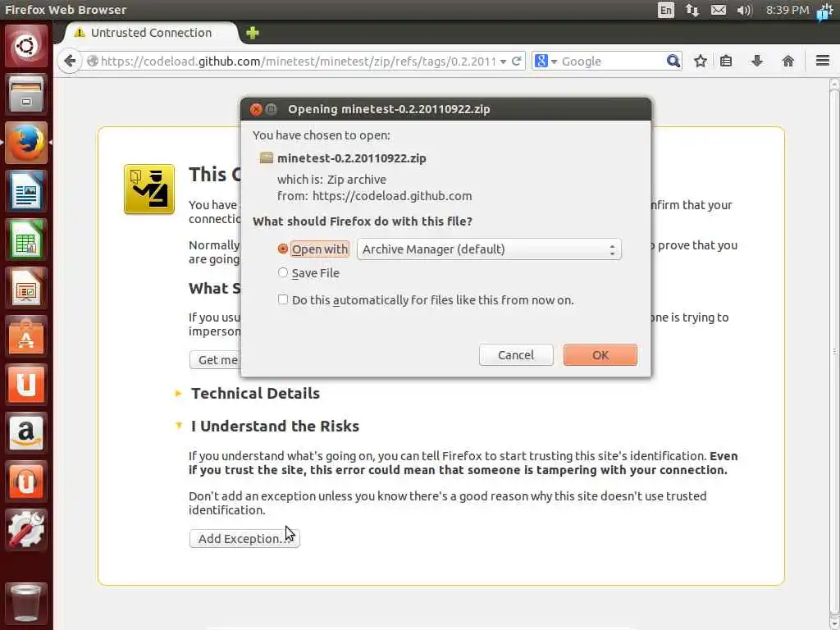
Task: Click the untrusted connection policeman warning icon
Action: coord(149,189)
